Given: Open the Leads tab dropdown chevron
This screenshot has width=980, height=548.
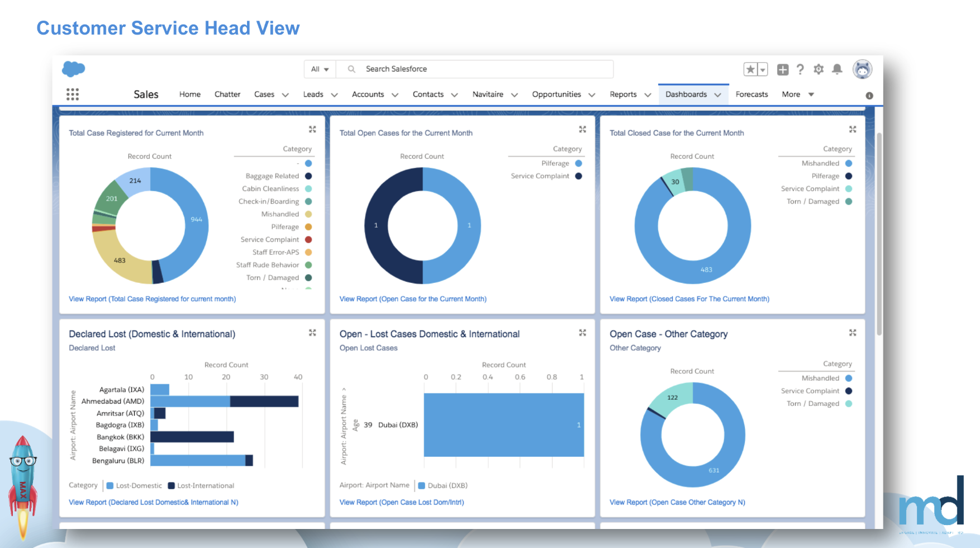Looking at the screenshot, I should click(334, 95).
